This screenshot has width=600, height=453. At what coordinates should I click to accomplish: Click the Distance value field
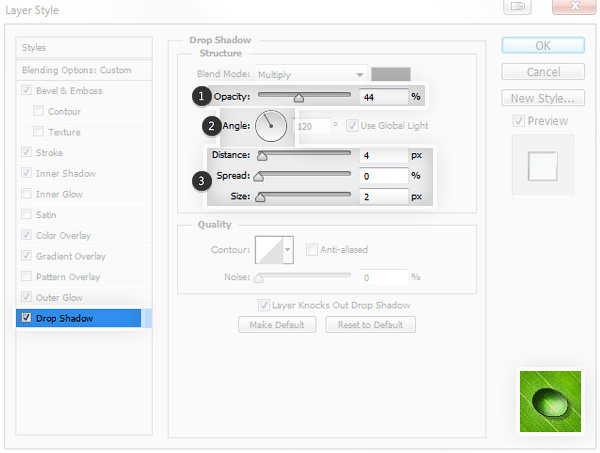pyautogui.click(x=383, y=155)
